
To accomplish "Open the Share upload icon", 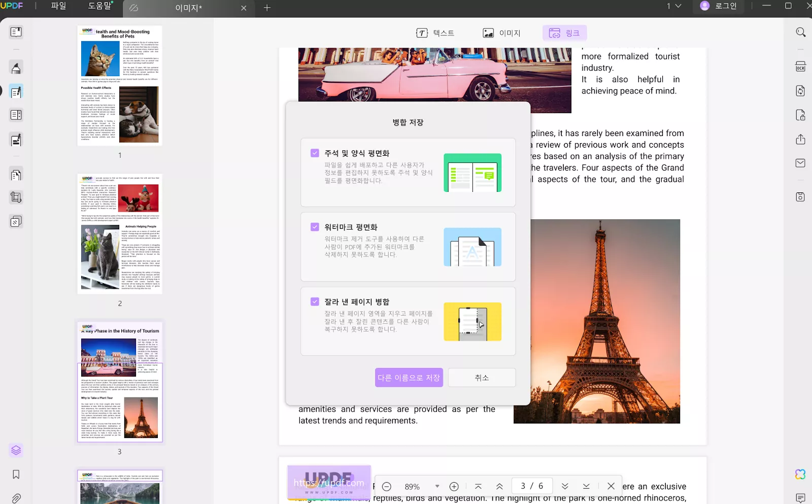I will (800, 139).
